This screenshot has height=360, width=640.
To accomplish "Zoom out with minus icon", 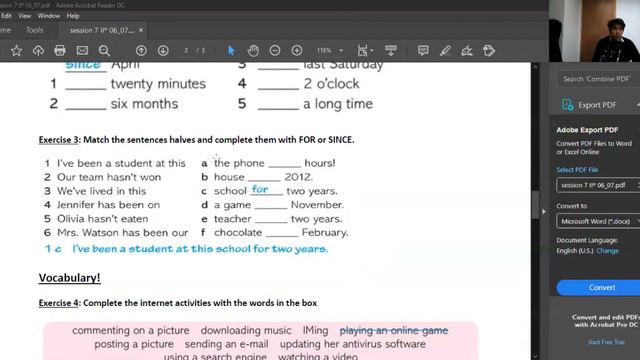I will click(275, 51).
